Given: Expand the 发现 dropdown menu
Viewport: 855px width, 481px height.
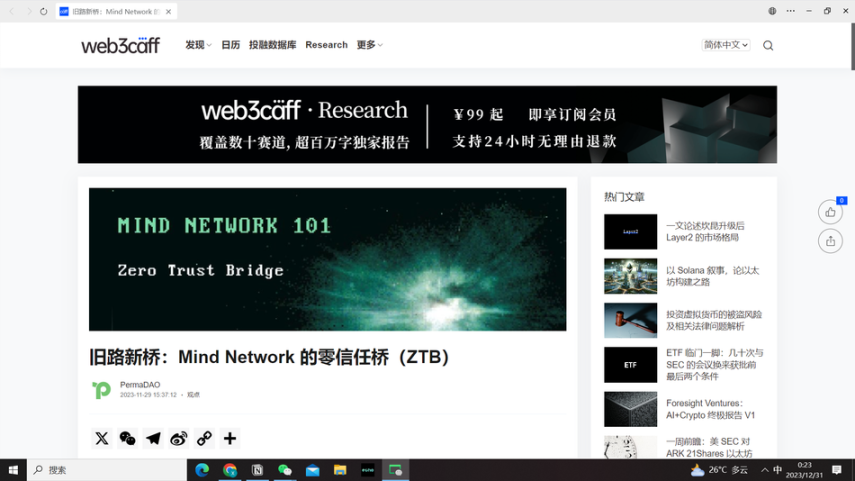Looking at the screenshot, I should [198, 45].
